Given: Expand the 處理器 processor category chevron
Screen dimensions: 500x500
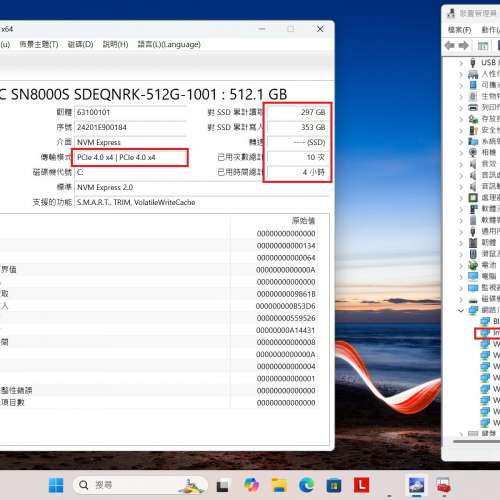Looking at the screenshot, I should [x=461, y=198].
